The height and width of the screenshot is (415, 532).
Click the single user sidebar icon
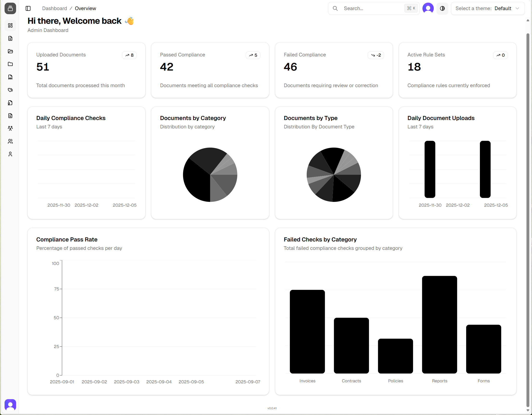tap(10, 154)
